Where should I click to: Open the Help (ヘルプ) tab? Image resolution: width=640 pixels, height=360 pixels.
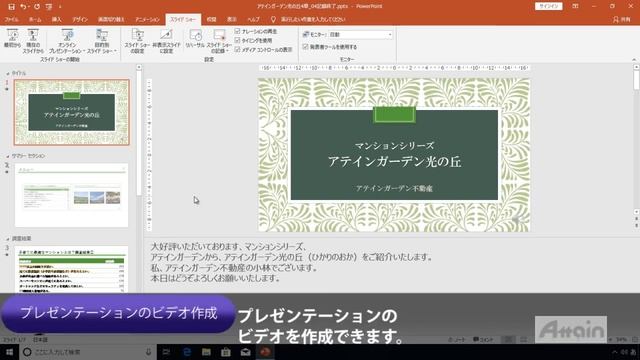[253, 19]
